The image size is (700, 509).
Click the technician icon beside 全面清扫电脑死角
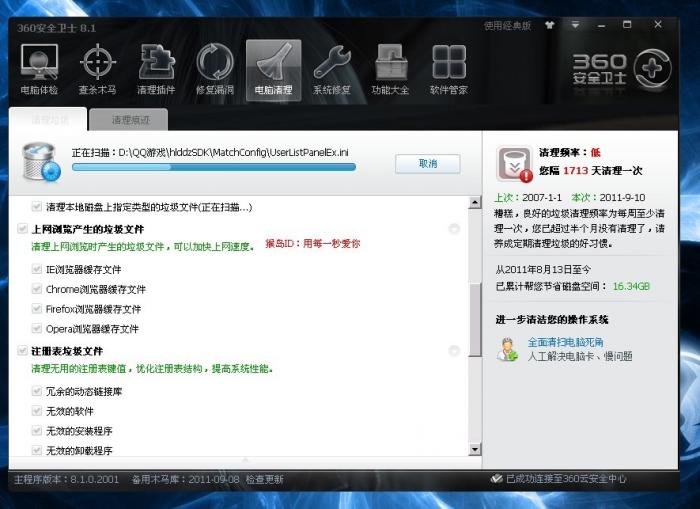pos(508,349)
